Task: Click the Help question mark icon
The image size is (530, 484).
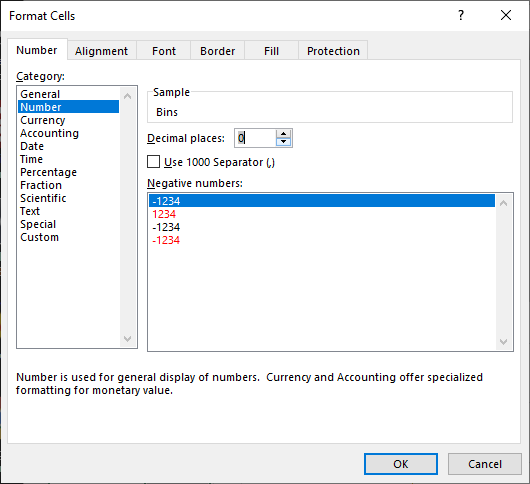Action: point(461,15)
